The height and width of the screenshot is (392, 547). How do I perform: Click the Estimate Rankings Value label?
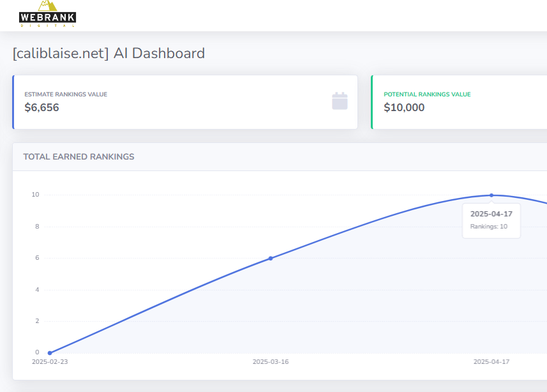click(x=66, y=94)
